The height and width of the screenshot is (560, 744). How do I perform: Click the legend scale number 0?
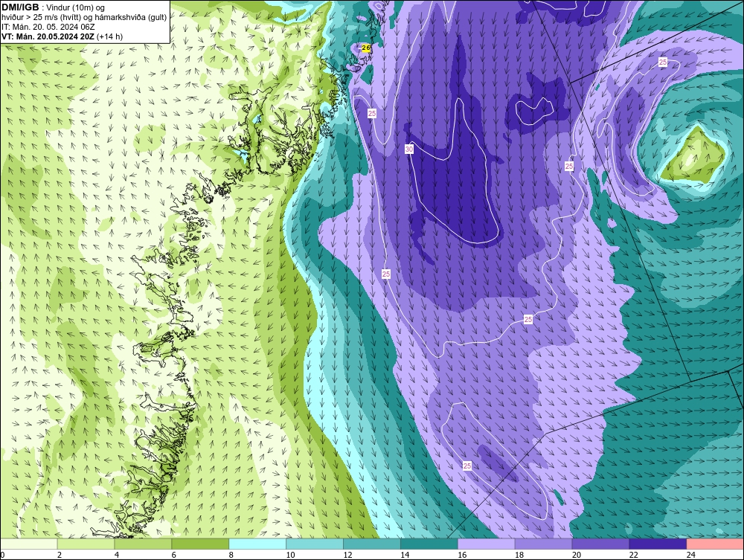click(2, 555)
